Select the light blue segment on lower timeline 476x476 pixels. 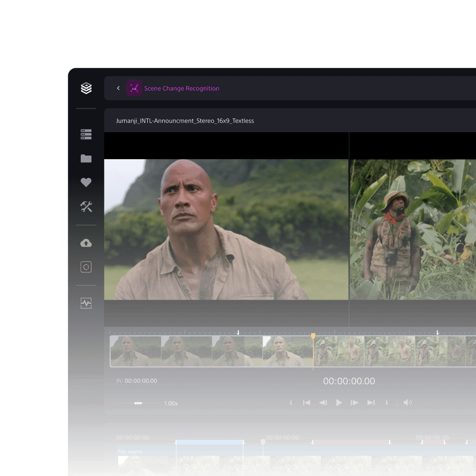(209, 443)
